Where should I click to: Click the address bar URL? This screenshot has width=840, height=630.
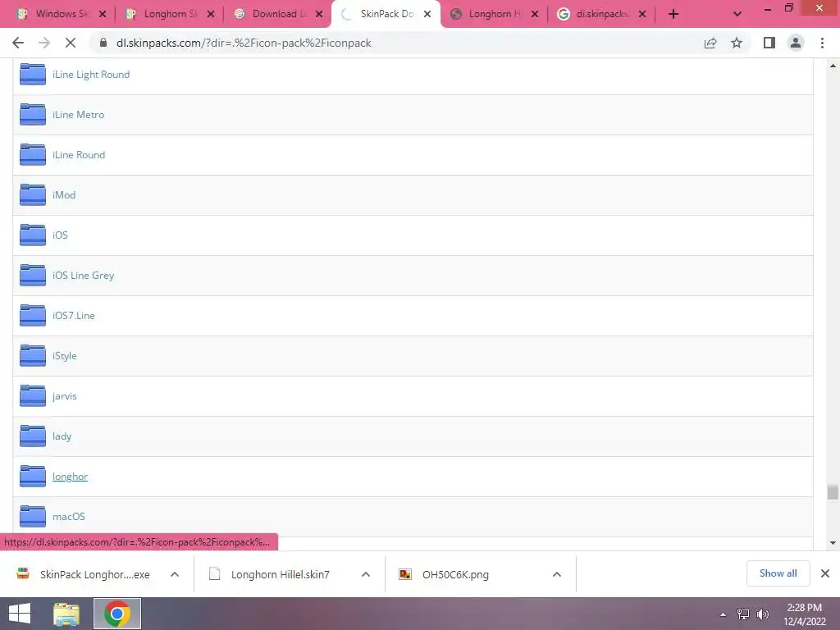pos(244,43)
